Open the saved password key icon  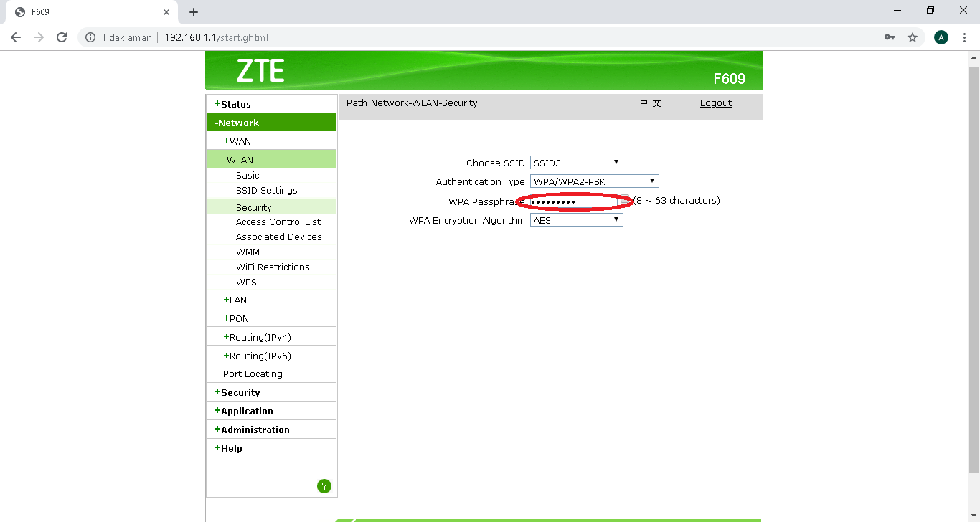click(x=890, y=37)
